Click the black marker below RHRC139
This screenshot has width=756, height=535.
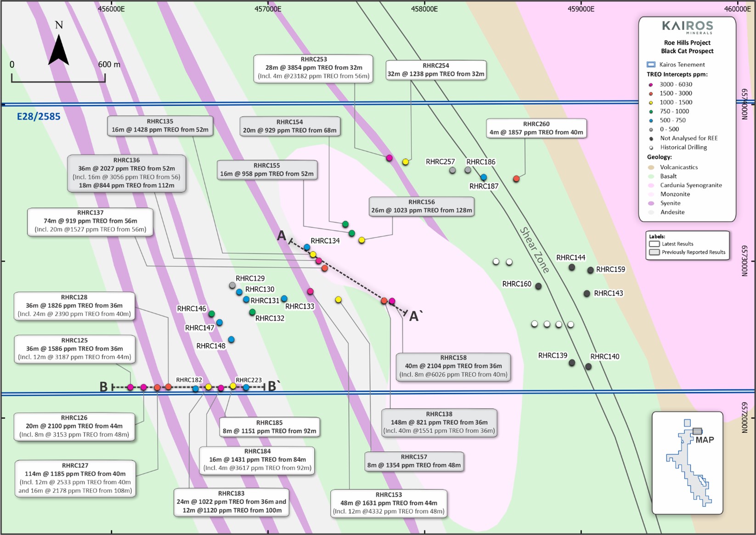tap(572, 363)
